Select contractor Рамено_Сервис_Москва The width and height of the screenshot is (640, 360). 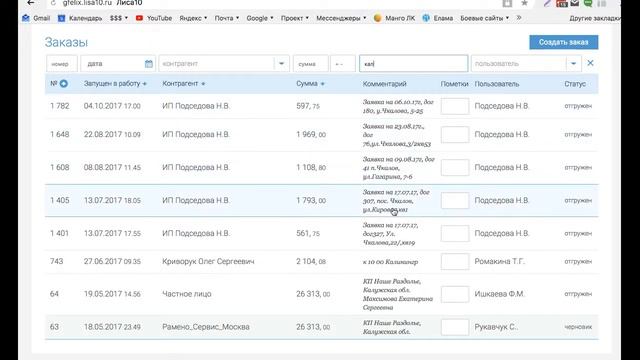pyautogui.click(x=206, y=327)
